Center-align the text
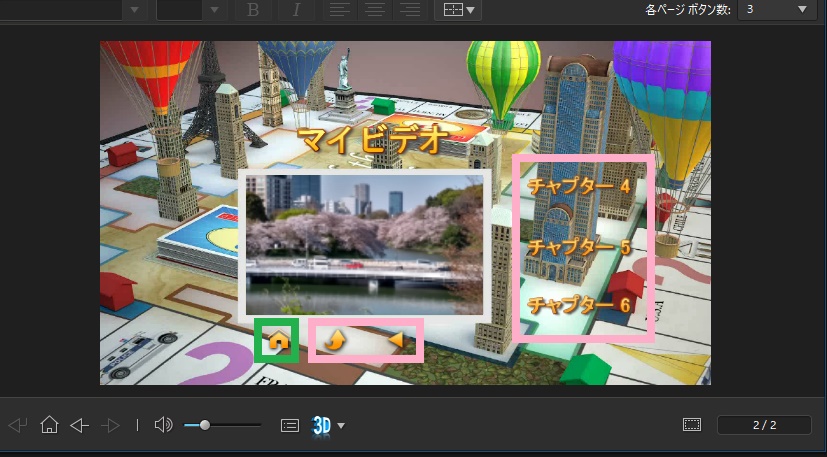This screenshot has height=457, width=827. coord(375,10)
